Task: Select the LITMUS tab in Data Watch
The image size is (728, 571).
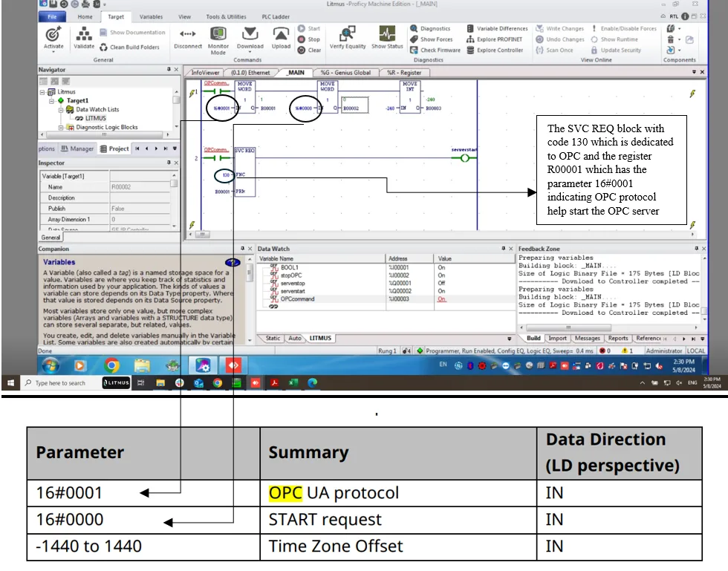Action: pos(320,338)
